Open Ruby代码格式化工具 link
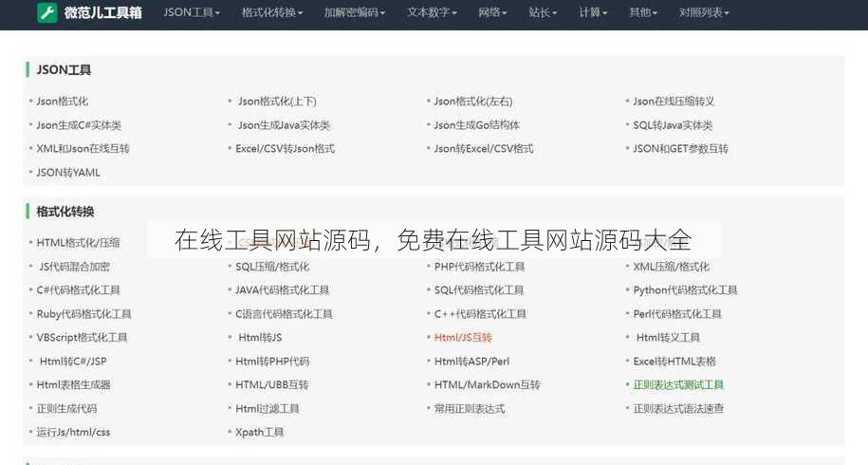This screenshot has height=465, width=868. pyautogui.click(x=83, y=314)
